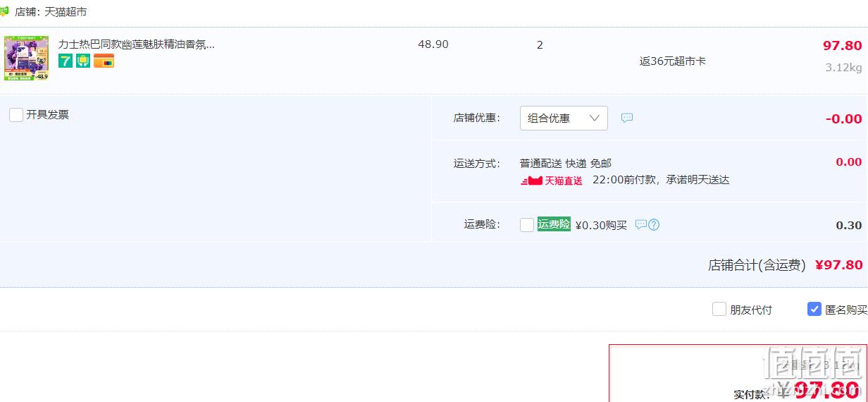
Task: Click the orange credit card payment badge
Action: (104, 61)
